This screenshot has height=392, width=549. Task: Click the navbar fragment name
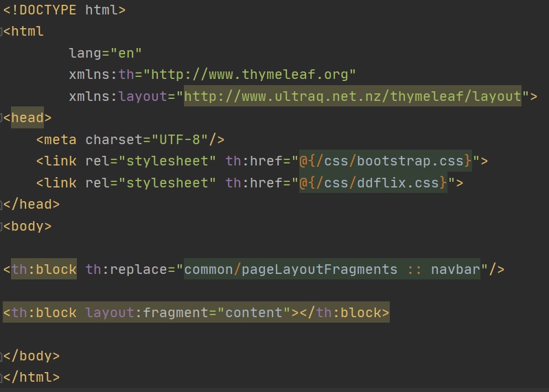455,269
